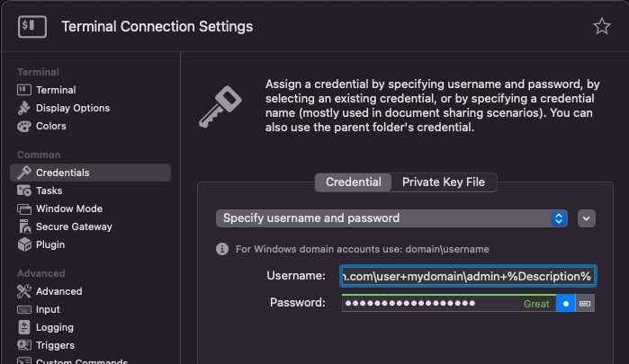Open the Triggers sidebar section

coord(54,345)
